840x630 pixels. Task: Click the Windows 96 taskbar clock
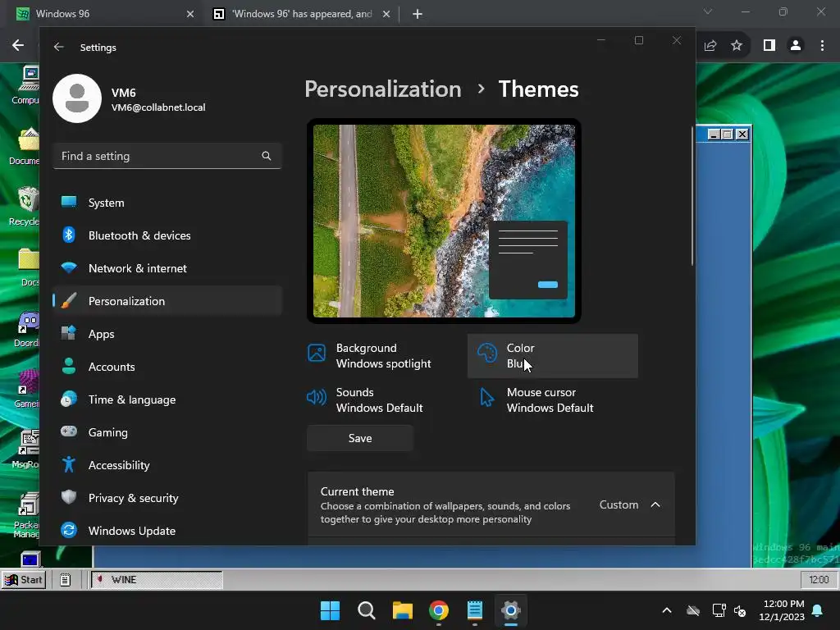[819, 580]
